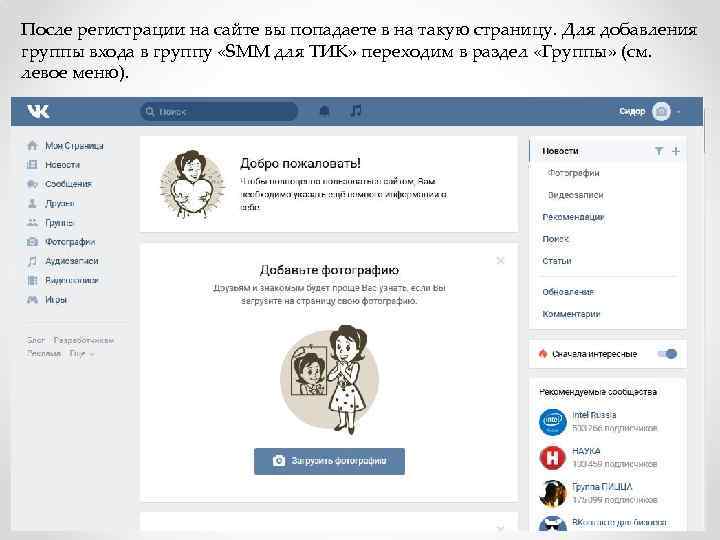Open notifications bell icon
This screenshot has width=720, height=540.
point(324,111)
